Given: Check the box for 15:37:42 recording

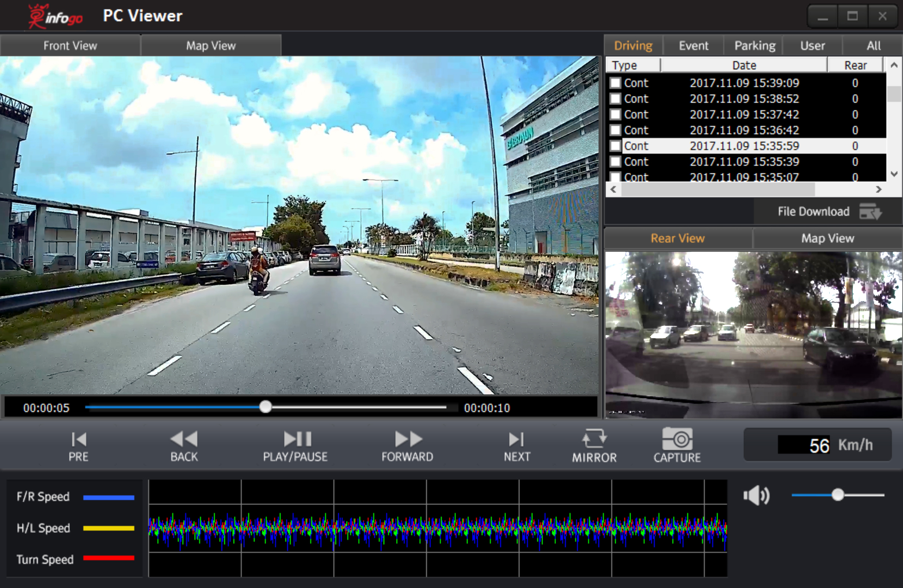Looking at the screenshot, I should (616, 114).
